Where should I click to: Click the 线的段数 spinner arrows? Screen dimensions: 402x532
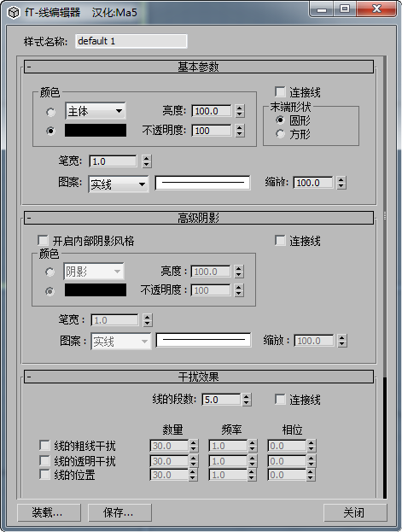click(x=247, y=400)
